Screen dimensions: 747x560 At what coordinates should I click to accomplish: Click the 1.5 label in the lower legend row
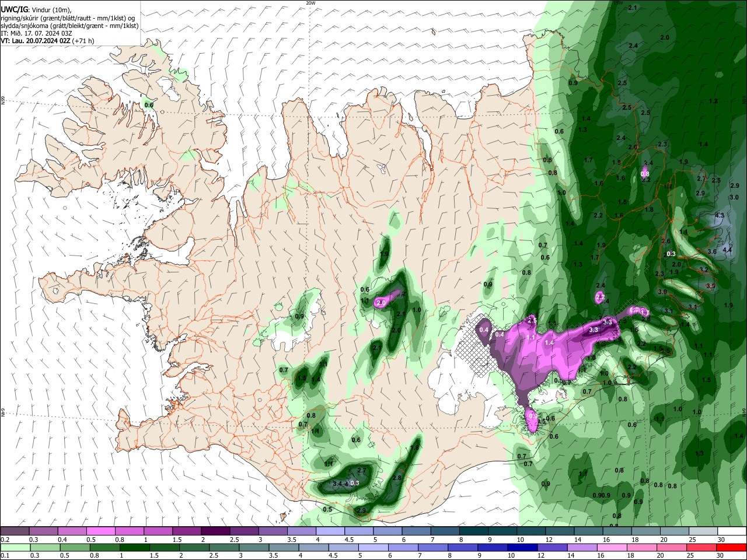[x=153, y=556]
